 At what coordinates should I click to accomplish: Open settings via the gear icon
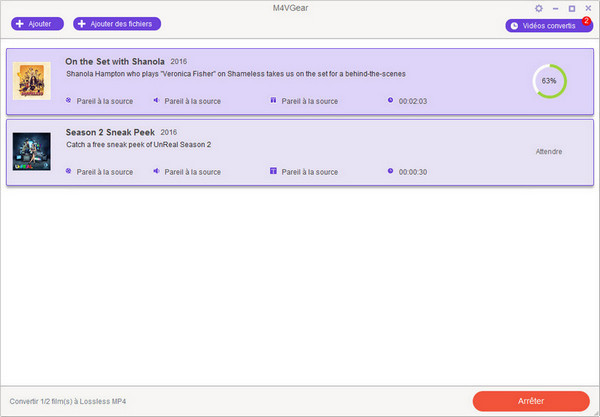538,8
